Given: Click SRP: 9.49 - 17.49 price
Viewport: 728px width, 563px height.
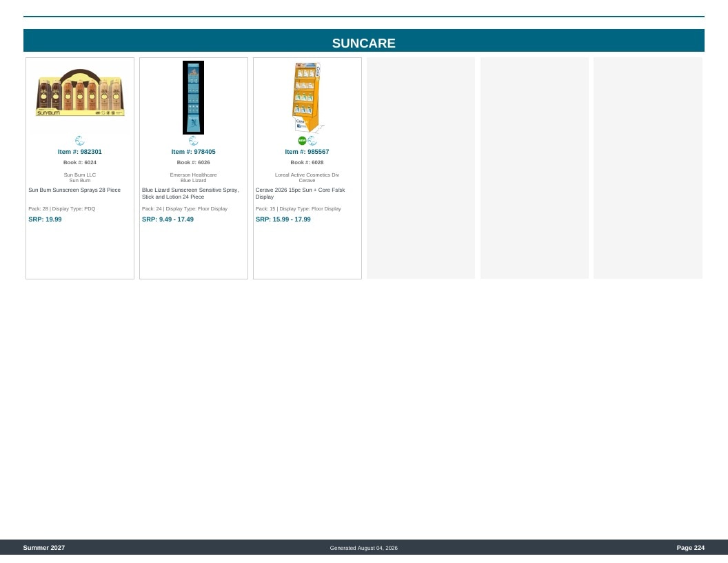Looking at the screenshot, I should 168,219.
